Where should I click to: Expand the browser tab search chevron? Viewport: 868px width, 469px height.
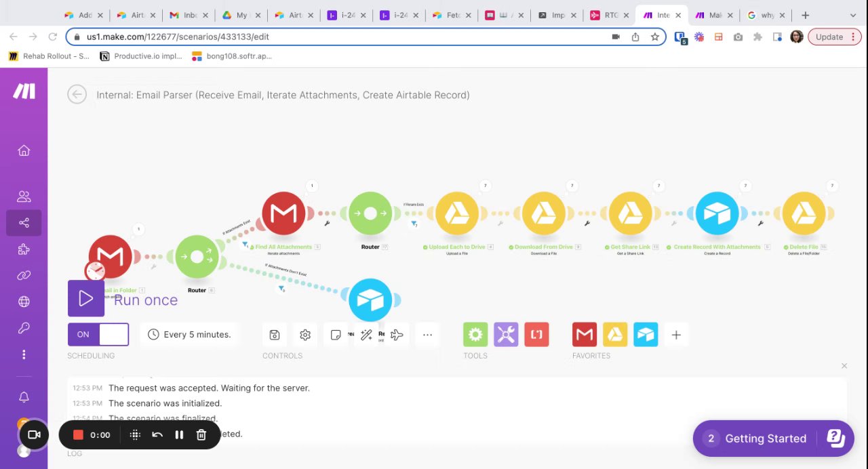pos(853,15)
